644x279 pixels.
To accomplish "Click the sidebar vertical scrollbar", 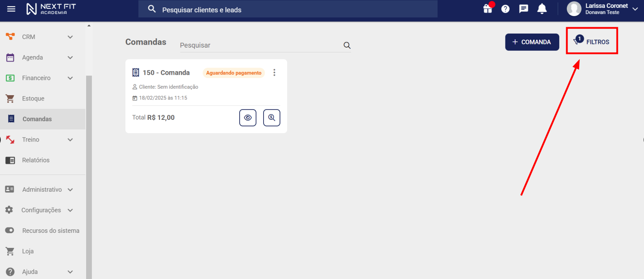I will click(x=89, y=177).
